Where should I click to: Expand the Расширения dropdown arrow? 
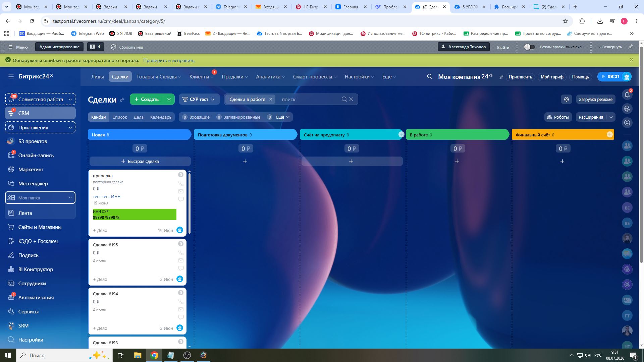click(x=611, y=117)
